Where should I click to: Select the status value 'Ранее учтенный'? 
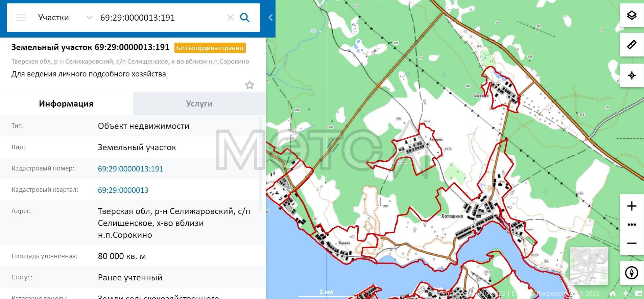(130, 278)
